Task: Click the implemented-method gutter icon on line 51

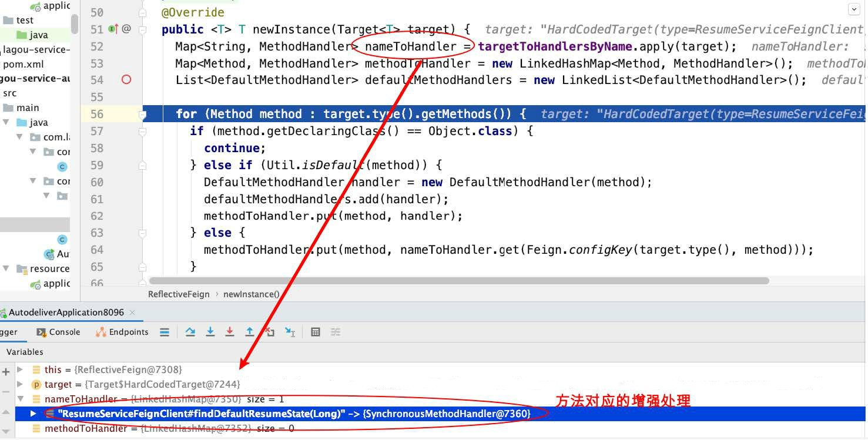Action: 113,29
